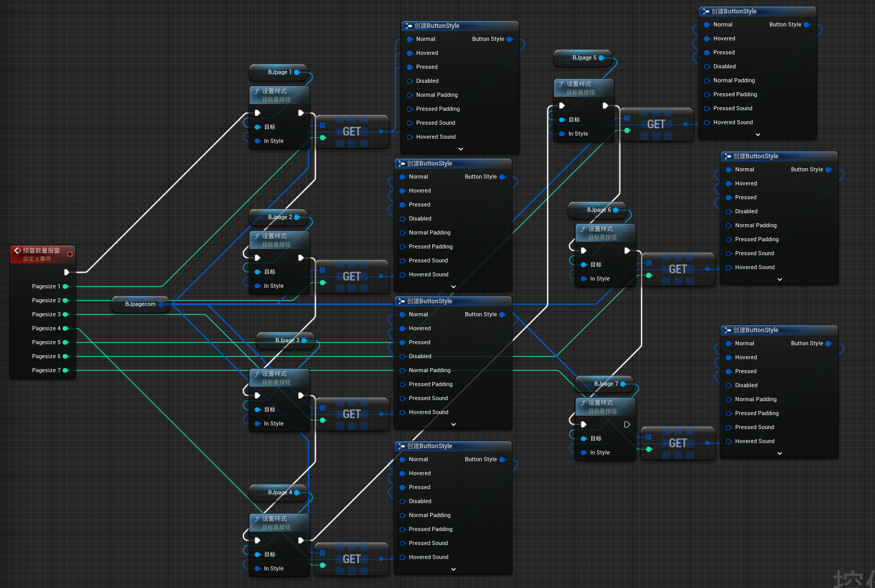
Task: Click the Pagesize 6 output pin
Action: tap(66, 356)
